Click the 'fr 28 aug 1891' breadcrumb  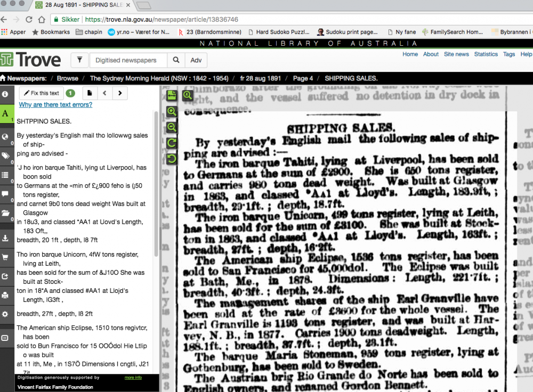click(261, 78)
